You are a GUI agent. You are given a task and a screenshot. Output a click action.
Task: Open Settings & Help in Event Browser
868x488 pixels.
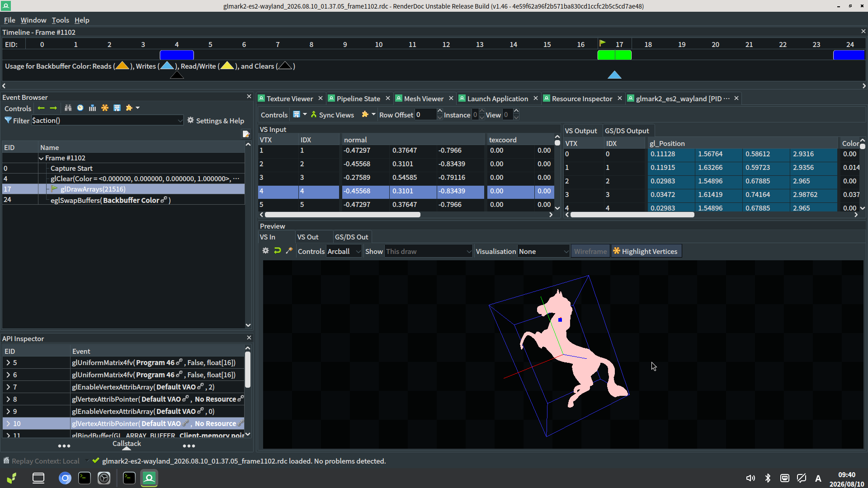click(x=216, y=121)
